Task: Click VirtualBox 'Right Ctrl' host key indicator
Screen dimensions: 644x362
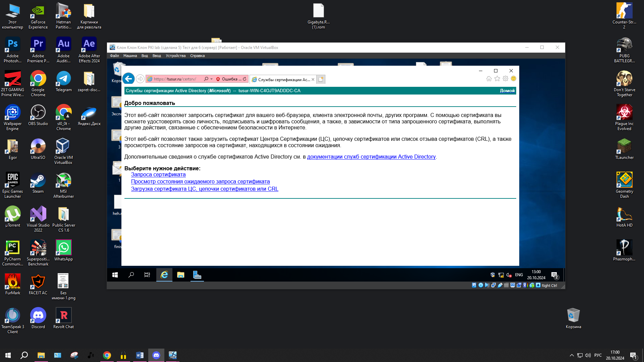Action: tap(549, 286)
